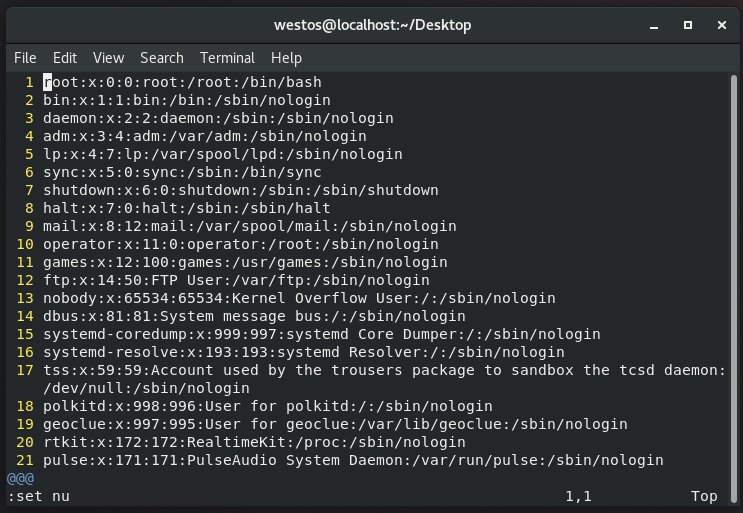This screenshot has height=513, width=743.
Task: Click the rtkit:x:172:172:RealtimeKit line
Action: coord(254,442)
